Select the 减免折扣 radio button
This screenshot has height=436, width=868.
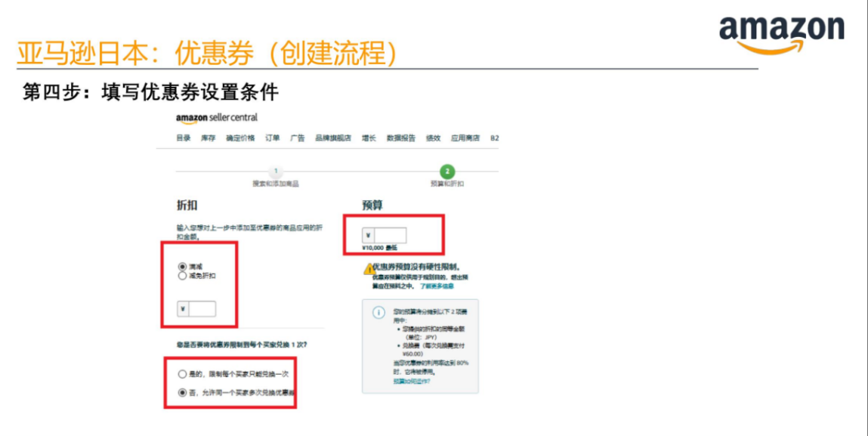(184, 275)
